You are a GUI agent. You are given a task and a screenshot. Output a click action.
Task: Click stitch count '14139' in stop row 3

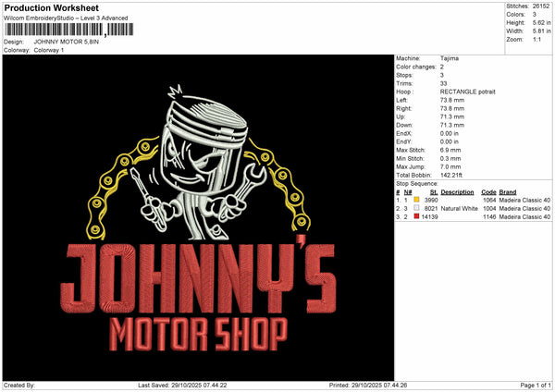[x=430, y=217]
